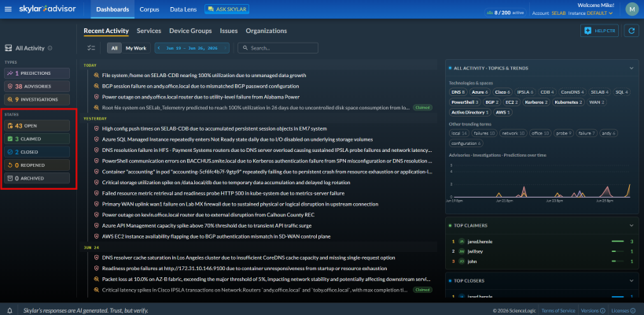Select the All view toggle
The width and height of the screenshot is (644, 315).
click(114, 48)
